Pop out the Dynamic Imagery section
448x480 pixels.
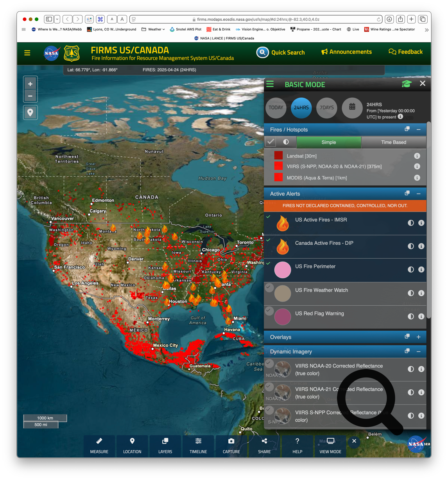407,351
